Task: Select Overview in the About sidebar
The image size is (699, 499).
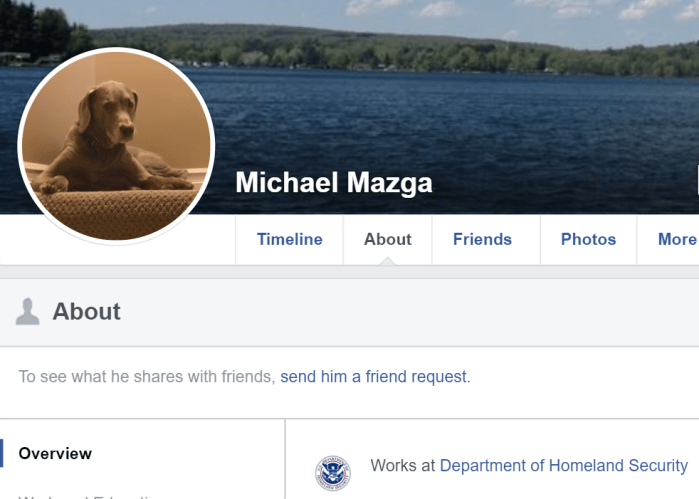Action: [55, 453]
